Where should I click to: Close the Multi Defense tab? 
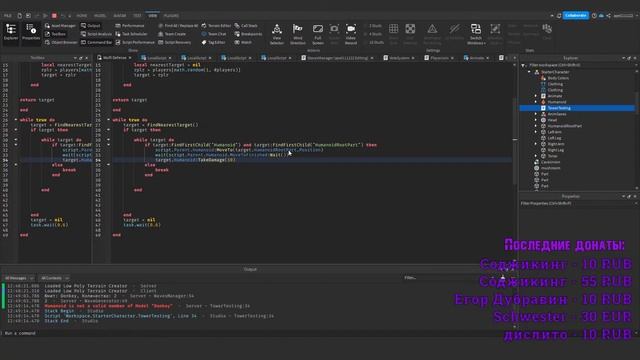(130, 58)
